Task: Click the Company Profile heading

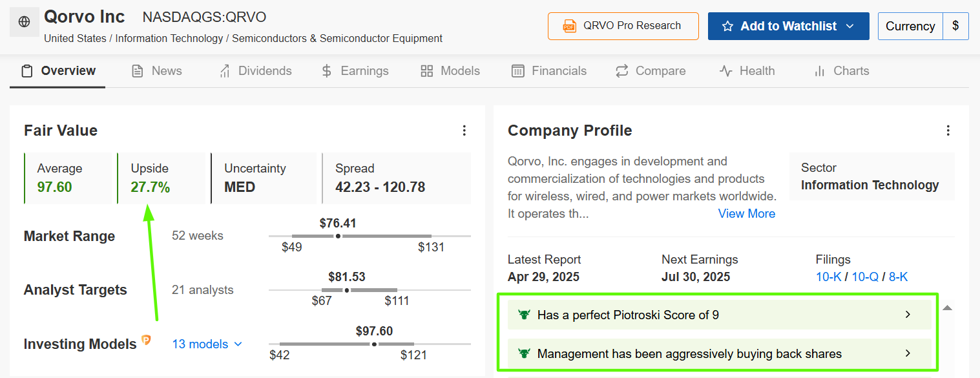Action: (x=570, y=131)
